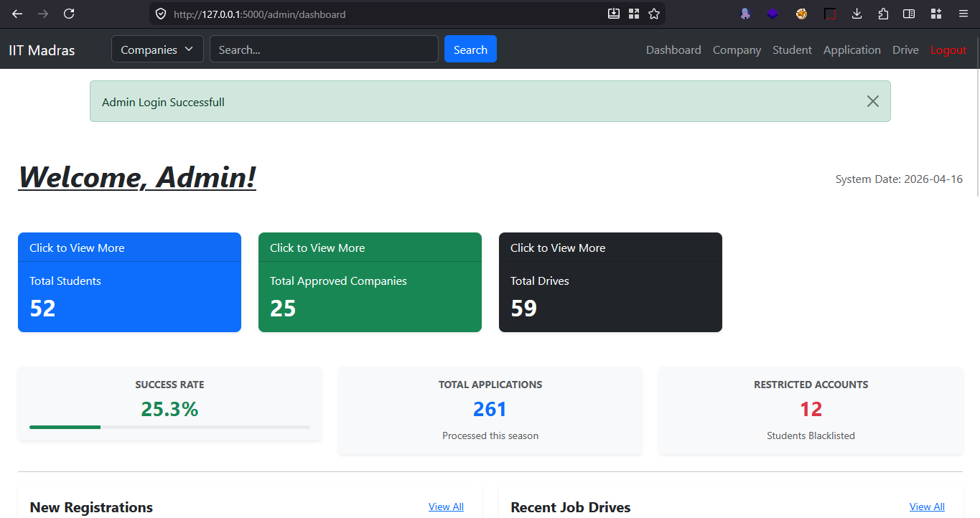The width and height of the screenshot is (980, 518).
Task: Click the New Registrations heading
Action: (91, 507)
